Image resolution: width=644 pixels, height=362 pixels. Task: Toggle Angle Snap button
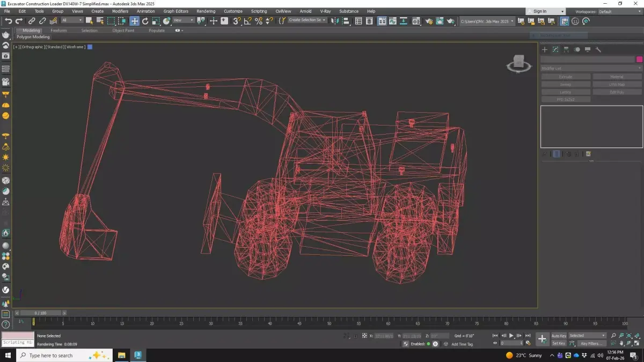pyautogui.click(x=247, y=21)
